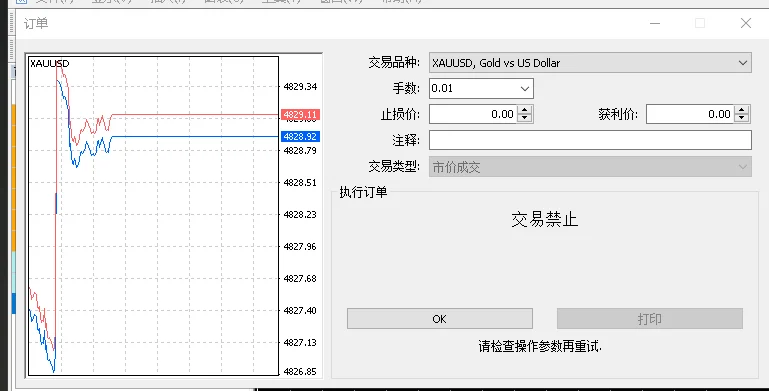Screen dimensions: 769x391
Task: Click the 4827.96 price axis label
Action: pos(300,246)
